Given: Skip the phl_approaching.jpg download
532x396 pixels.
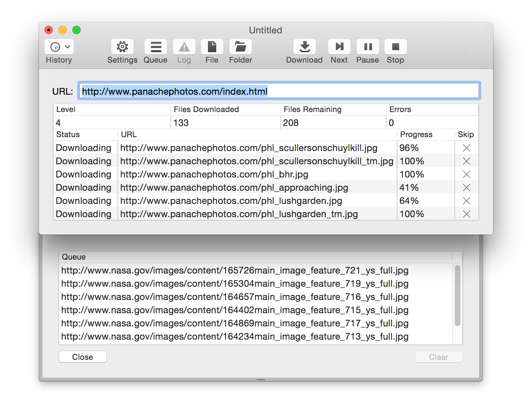Looking at the screenshot, I should point(466,188).
